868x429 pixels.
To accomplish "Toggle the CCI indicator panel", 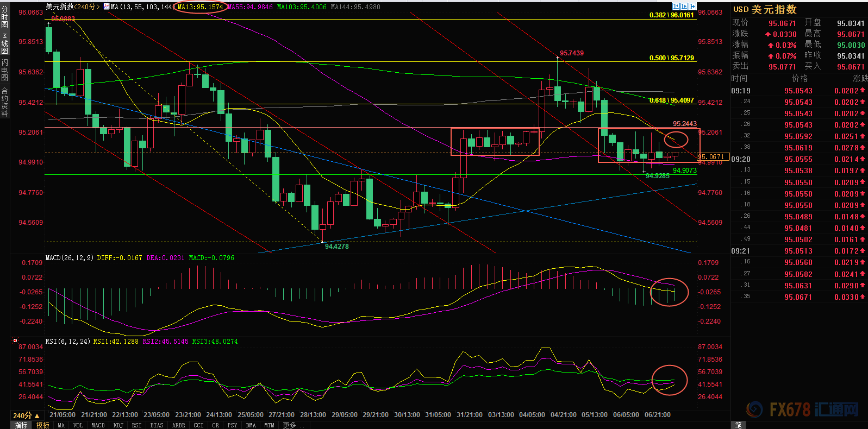I will click(198, 425).
